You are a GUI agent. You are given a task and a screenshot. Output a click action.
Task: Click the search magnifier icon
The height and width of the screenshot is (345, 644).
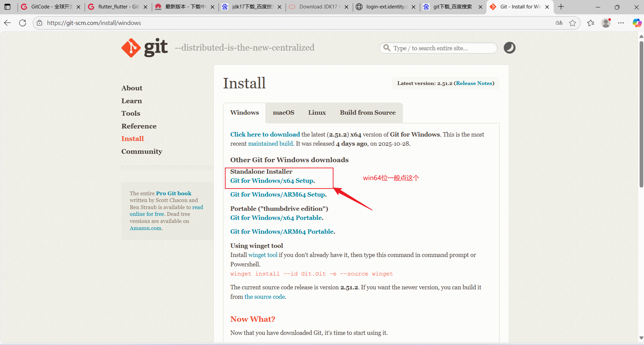click(x=387, y=48)
